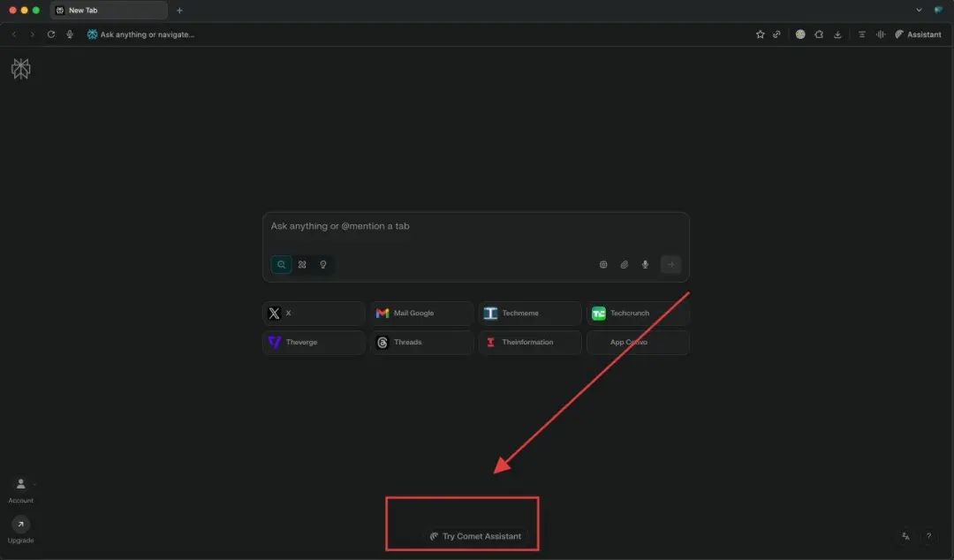This screenshot has width=954, height=560.
Task: Click the Upgrade button in the sidebar
Action: click(20, 530)
